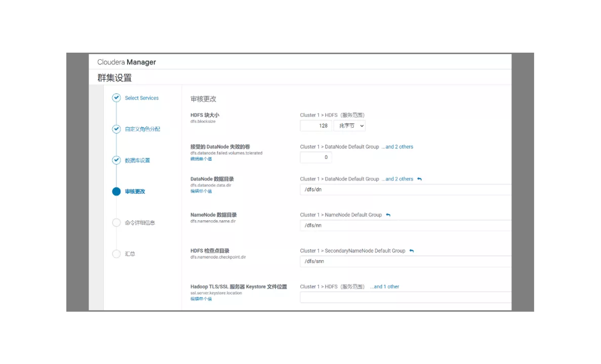The image size is (601, 364).
Task: Click the failed volumes tolerated field showing 0
Action: pos(316,157)
